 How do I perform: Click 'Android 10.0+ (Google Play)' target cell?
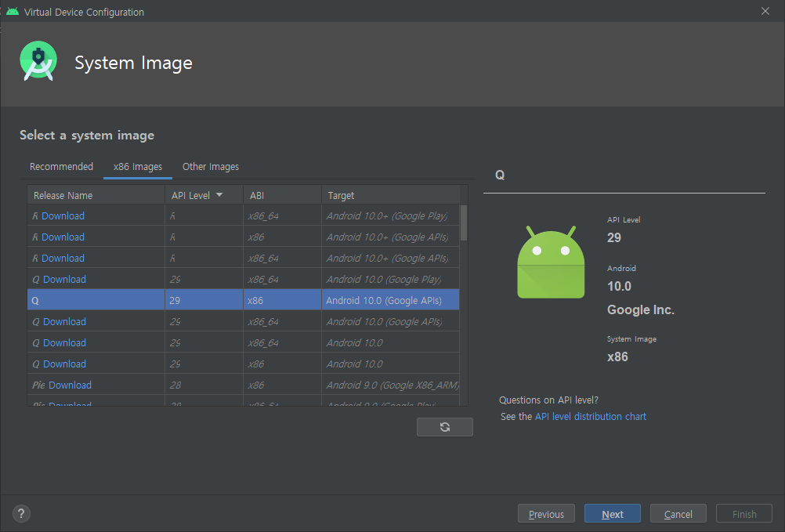390,215
